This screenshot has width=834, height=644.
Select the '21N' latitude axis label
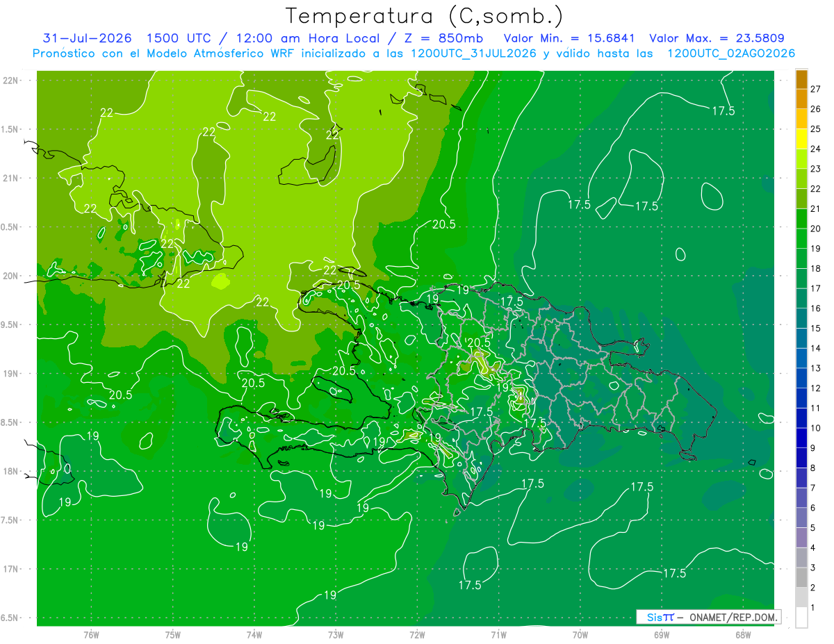click(x=10, y=178)
